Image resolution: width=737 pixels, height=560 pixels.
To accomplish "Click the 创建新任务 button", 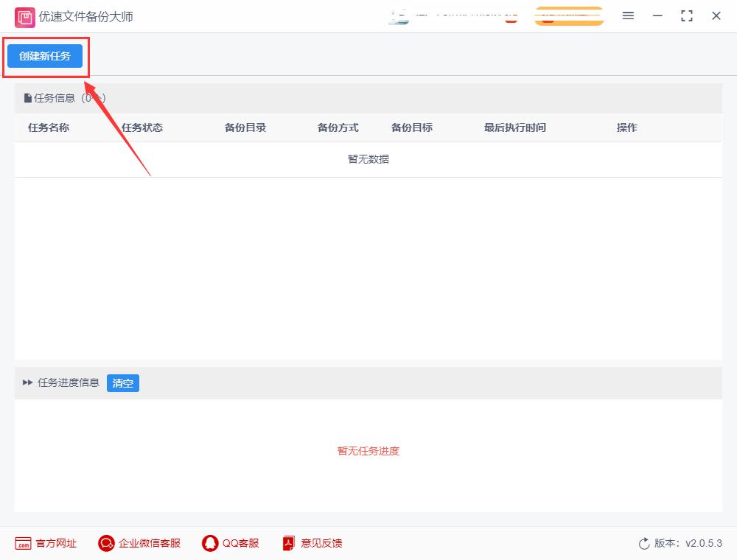I will pos(45,55).
